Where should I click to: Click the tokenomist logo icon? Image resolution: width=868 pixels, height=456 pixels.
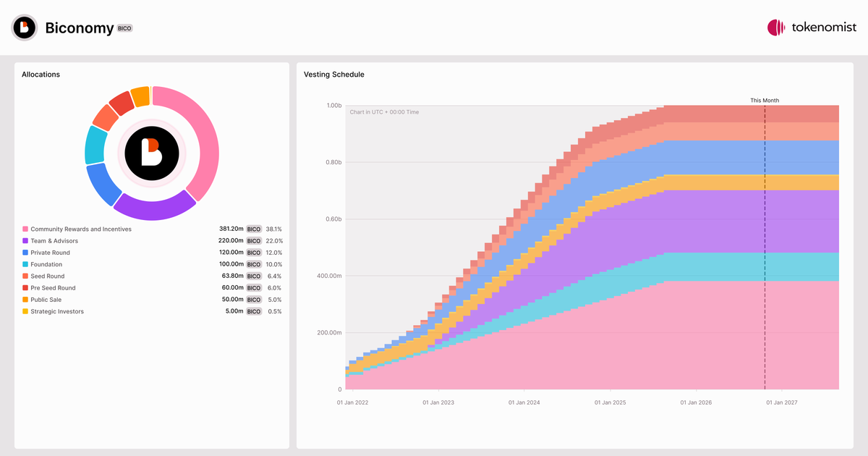tap(776, 28)
